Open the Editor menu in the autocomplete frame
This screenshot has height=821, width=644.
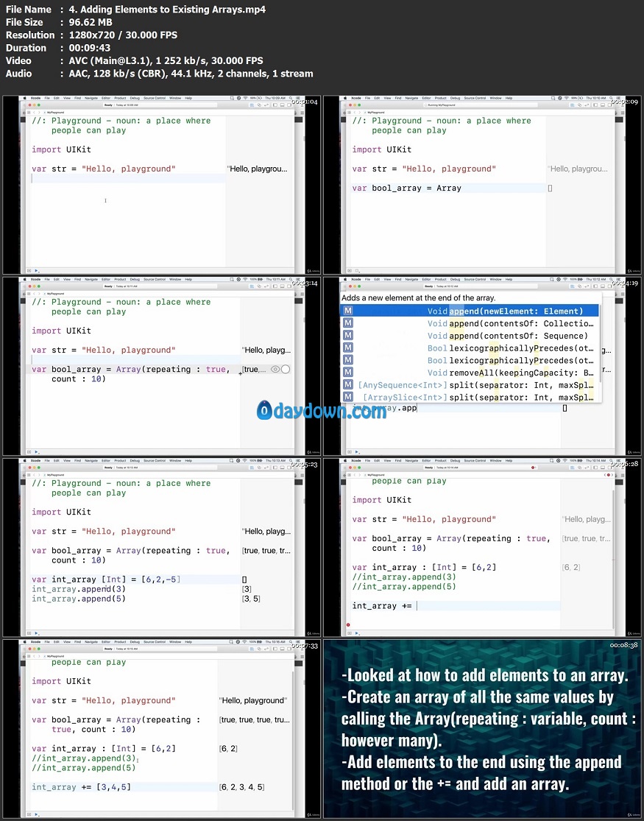coord(427,279)
